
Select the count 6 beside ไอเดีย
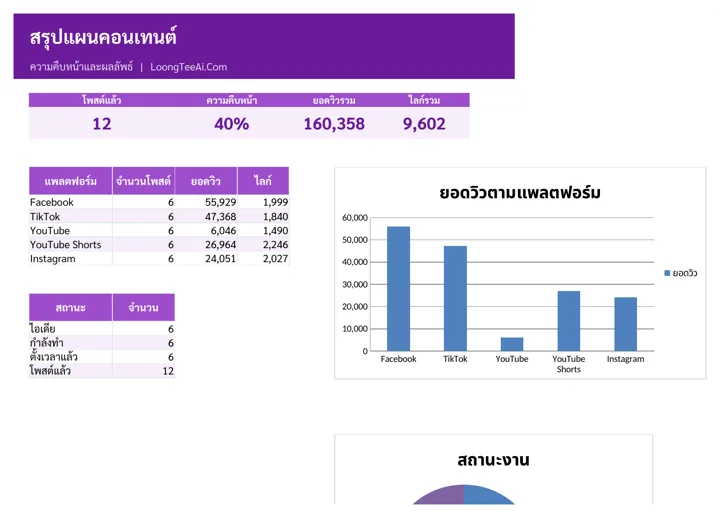click(x=143, y=329)
